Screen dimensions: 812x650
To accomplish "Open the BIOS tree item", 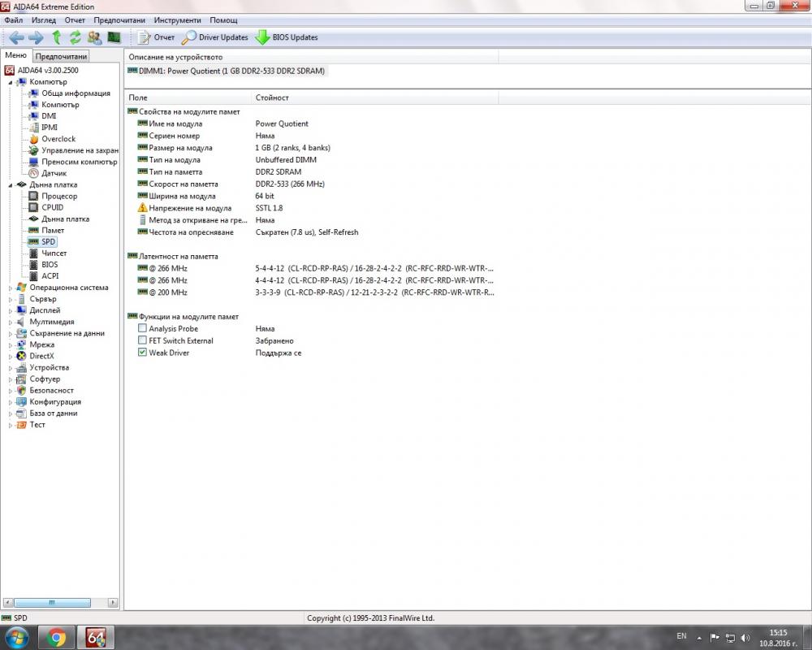I will point(50,264).
